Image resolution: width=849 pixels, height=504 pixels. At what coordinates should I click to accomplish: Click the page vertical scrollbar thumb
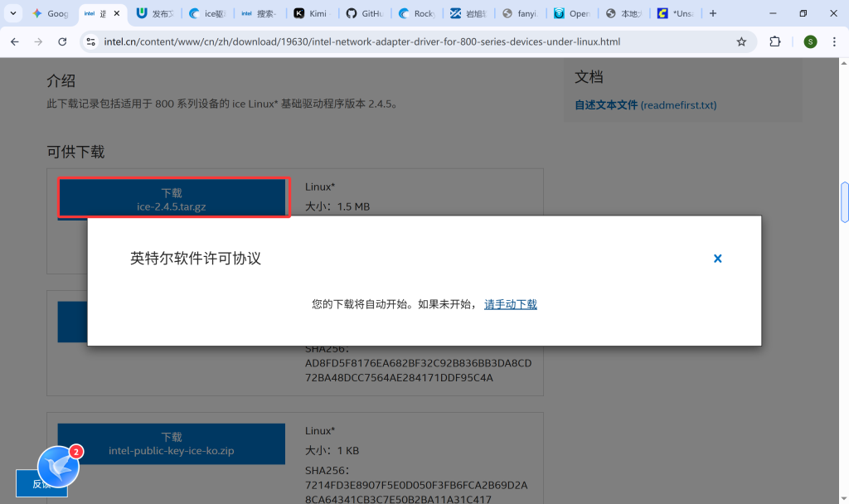coord(844,201)
